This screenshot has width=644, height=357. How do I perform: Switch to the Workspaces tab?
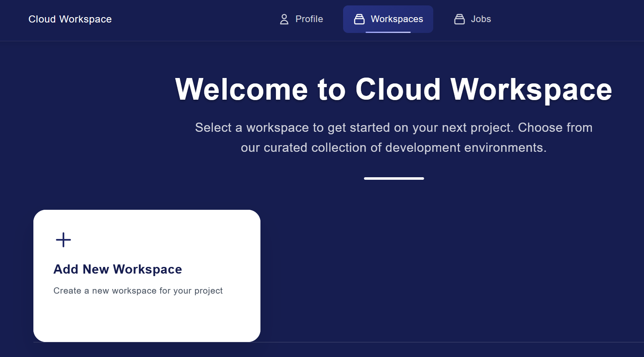pyautogui.click(x=388, y=19)
